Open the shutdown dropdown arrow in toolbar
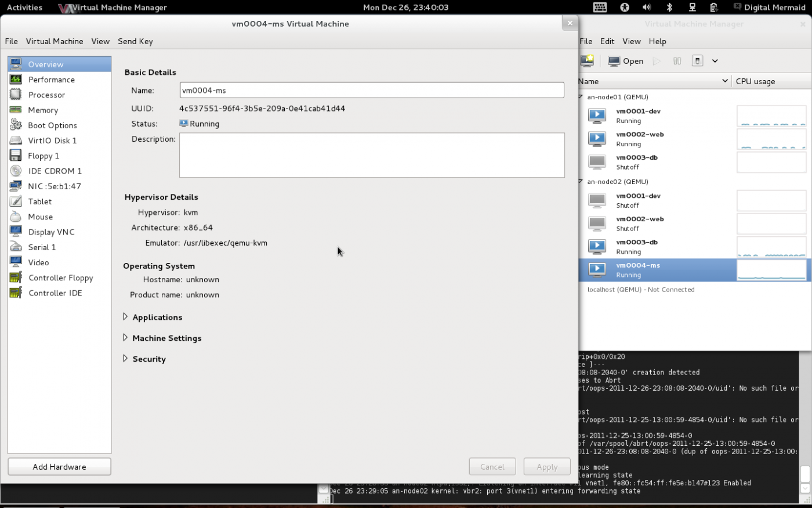Image resolution: width=812 pixels, height=508 pixels. tap(715, 61)
